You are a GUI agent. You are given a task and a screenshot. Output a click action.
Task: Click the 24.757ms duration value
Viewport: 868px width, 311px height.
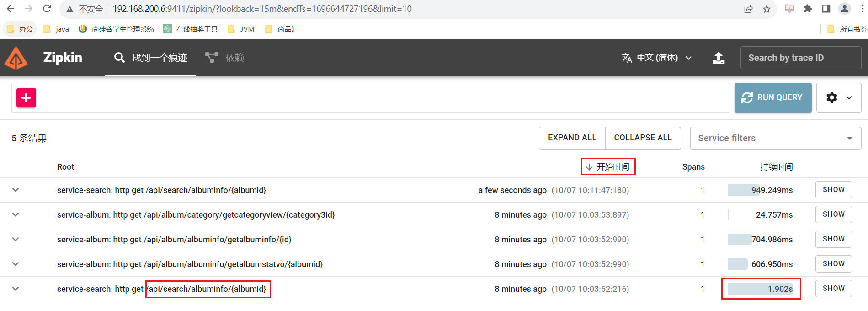pyautogui.click(x=774, y=215)
